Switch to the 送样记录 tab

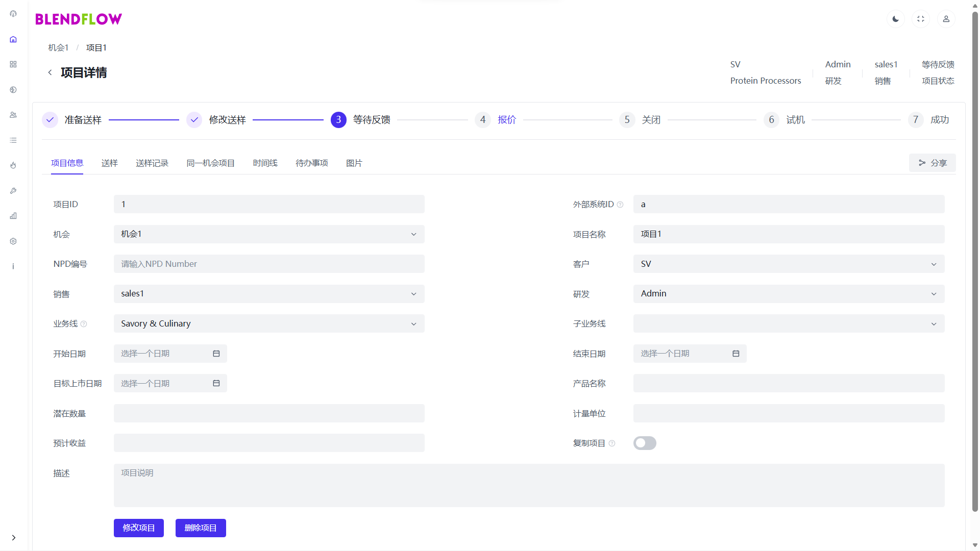(x=152, y=163)
